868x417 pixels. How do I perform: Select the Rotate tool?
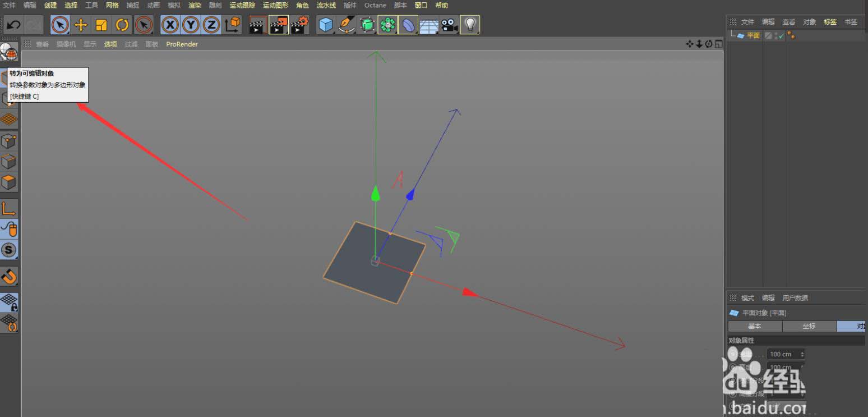(122, 25)
